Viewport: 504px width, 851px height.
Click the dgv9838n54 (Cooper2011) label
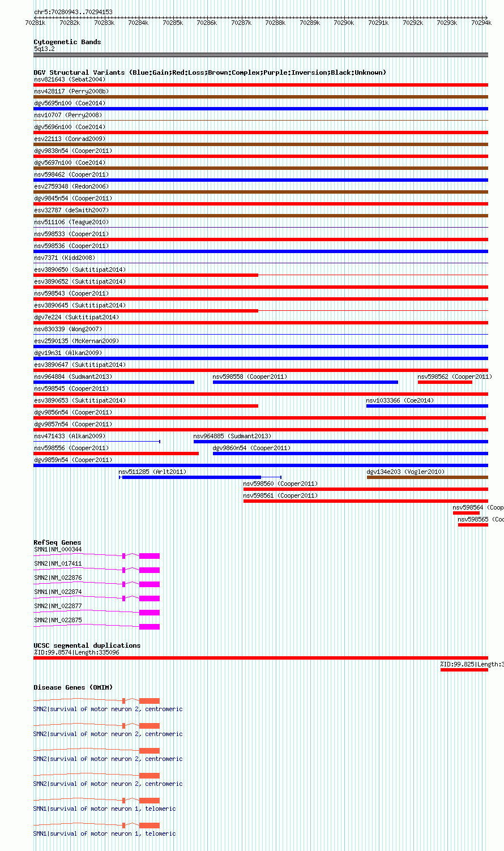click(x=73, y=151)
